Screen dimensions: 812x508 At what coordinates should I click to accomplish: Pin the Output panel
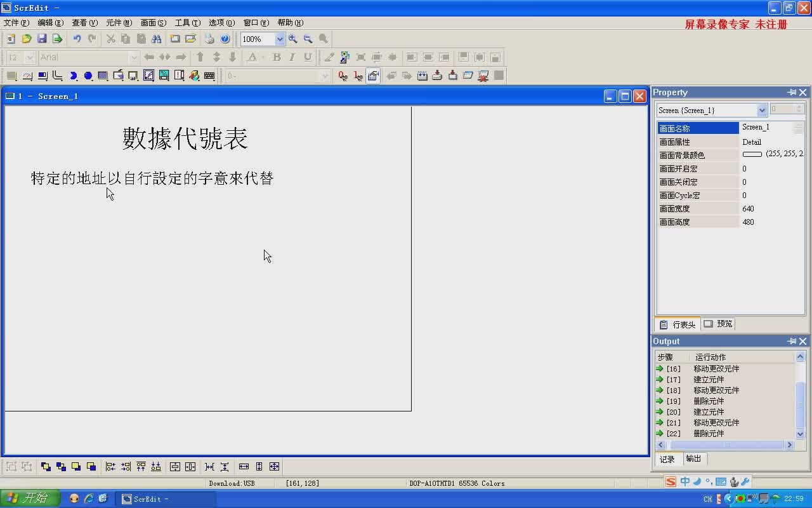point(792,342)
